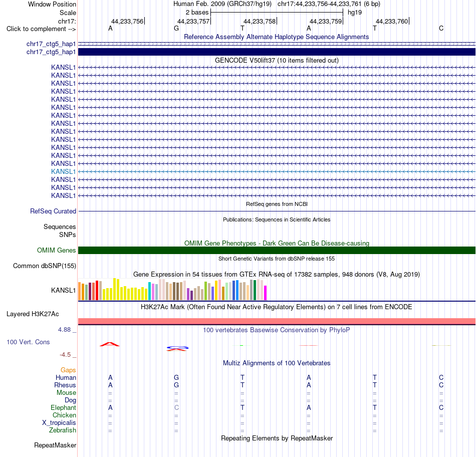Screen dimensions: 476x457
Task: Click the 'Layered H3K27Ac' track label
Action: tap(33, 314)
